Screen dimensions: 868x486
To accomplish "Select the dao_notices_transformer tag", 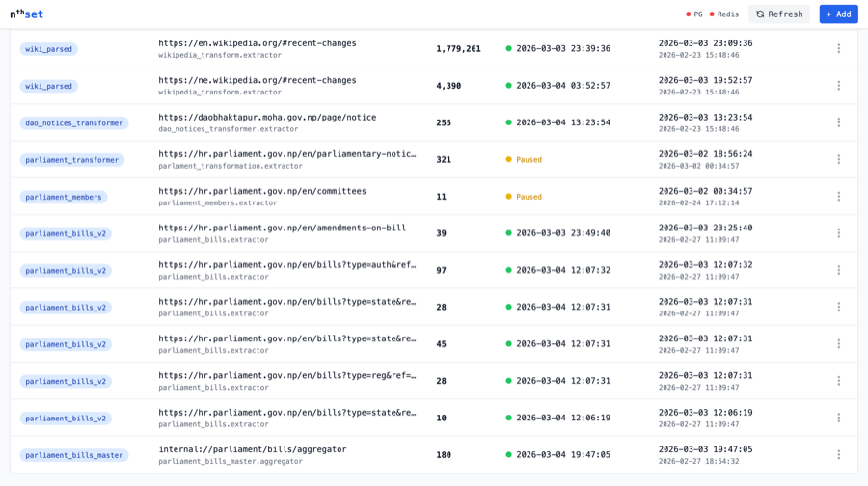I will 74,123.
